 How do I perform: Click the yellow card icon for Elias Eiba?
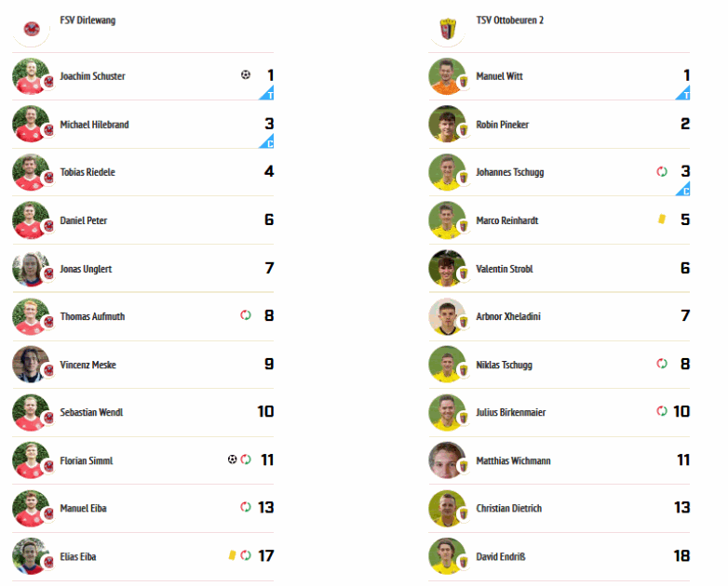232,555
